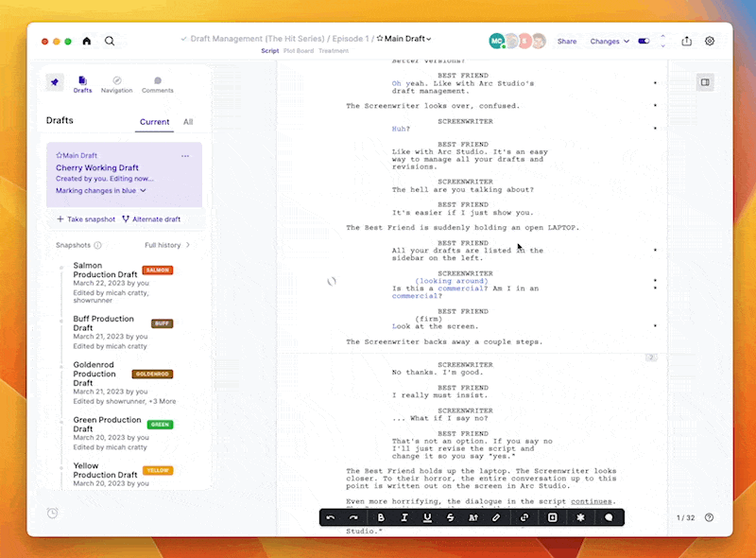The width and height of the screenshot is (756, 558).
Task: Click the Share button
Action: click(567, 42)
